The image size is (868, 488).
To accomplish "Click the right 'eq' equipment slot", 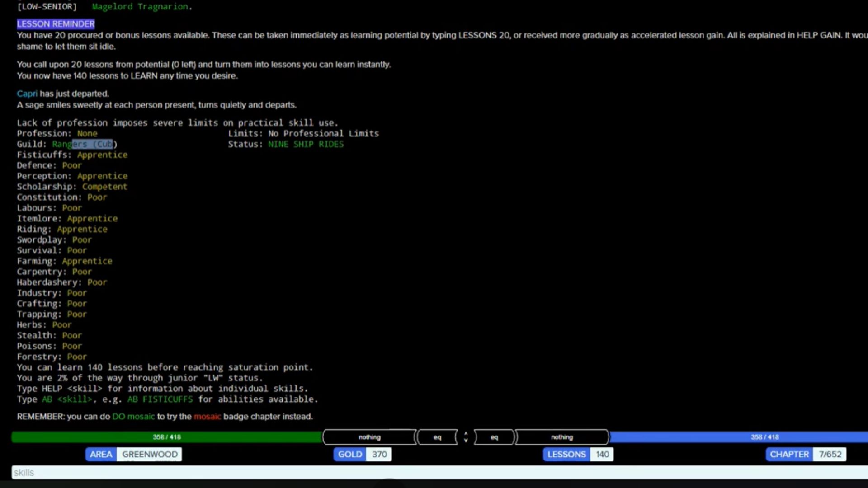I will coord(494,437).
